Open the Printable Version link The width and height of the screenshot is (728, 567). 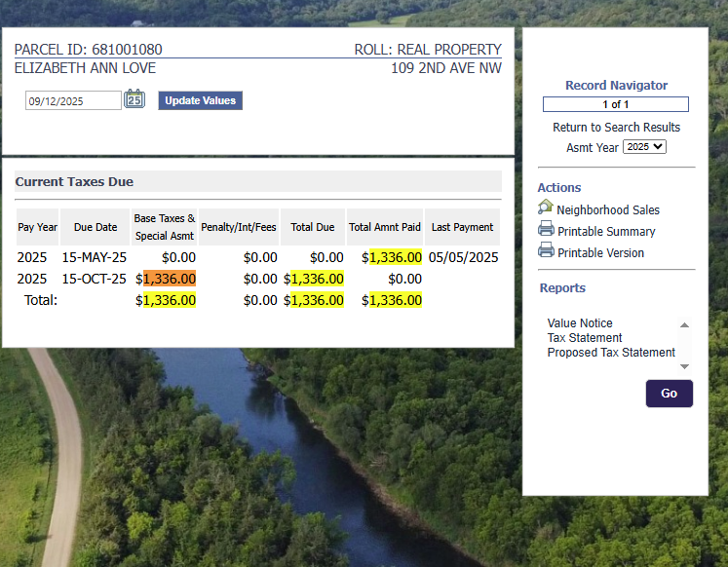600,253
